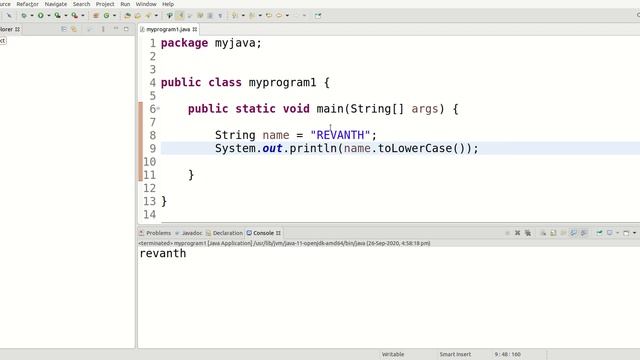This screenshot has height=360, width=640.
Task: Click the Previous Annotation arrow icon
Action: [252, 16]
